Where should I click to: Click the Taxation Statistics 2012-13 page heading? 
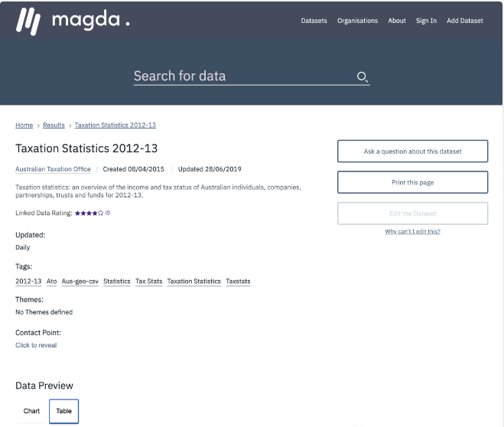(x=86, y=148)
